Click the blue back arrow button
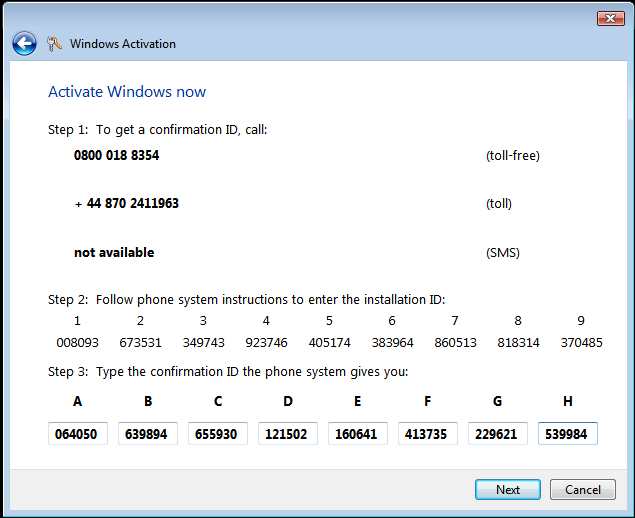The height and width of the screenshot is (518, 635). pyautogui.click(x=24, y=44)
